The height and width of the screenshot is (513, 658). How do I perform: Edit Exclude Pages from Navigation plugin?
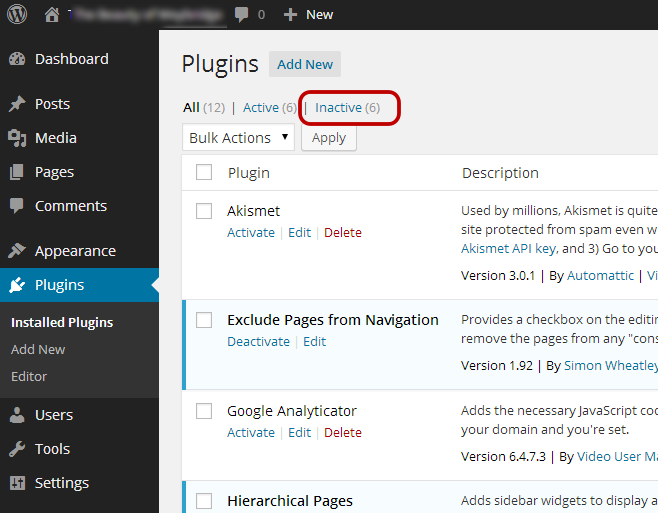[x=315, y=341]
